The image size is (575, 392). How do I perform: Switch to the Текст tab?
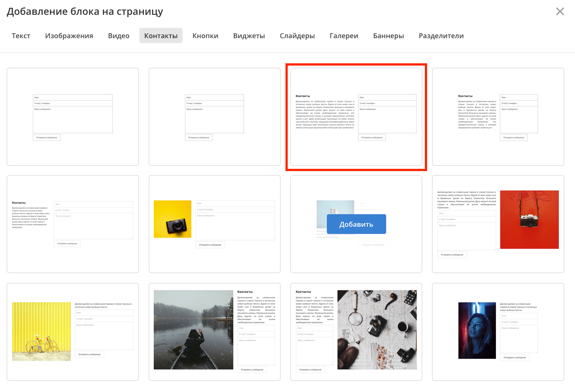click(21, 36)
